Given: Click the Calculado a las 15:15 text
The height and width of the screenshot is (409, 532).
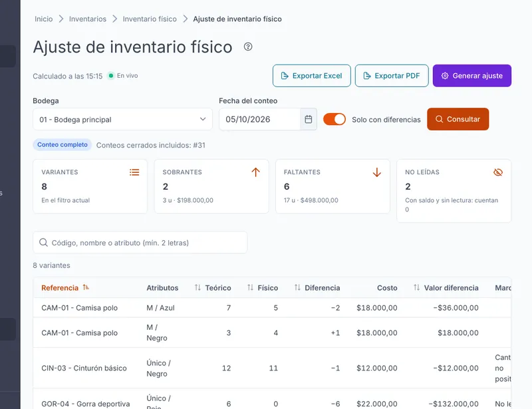Looking at the screenshot, I should point(68,76).
